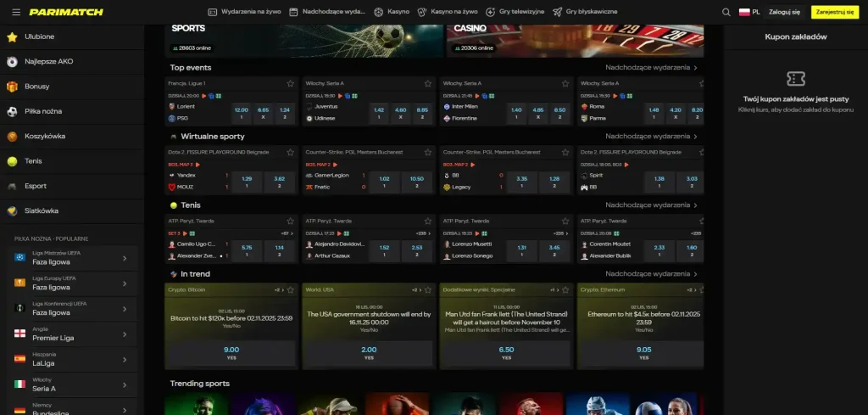Select the 9.00 Yes odds for Bitcoin
Viewport: 868px width, 415px height.
(x=231, y=351)
